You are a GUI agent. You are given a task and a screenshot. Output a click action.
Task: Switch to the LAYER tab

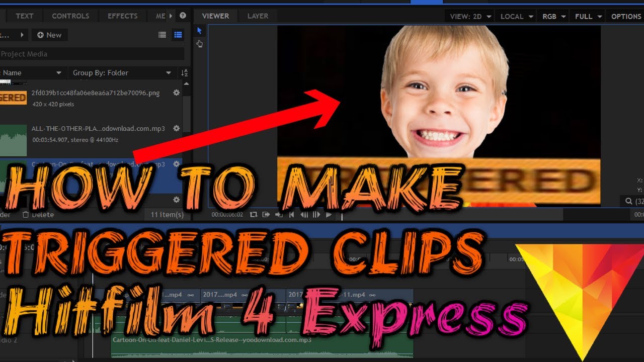[x=258, y=16]
